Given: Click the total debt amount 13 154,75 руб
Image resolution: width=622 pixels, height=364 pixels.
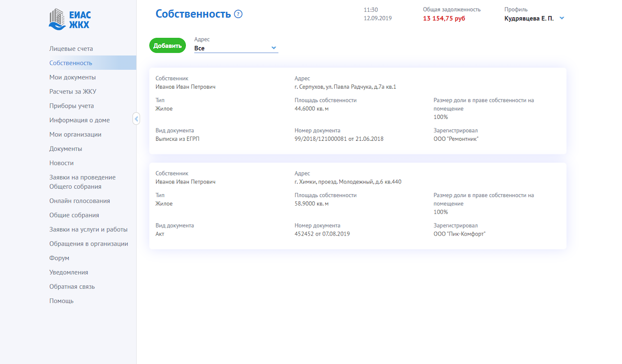Looking at the screenshot, I should 444,18.
